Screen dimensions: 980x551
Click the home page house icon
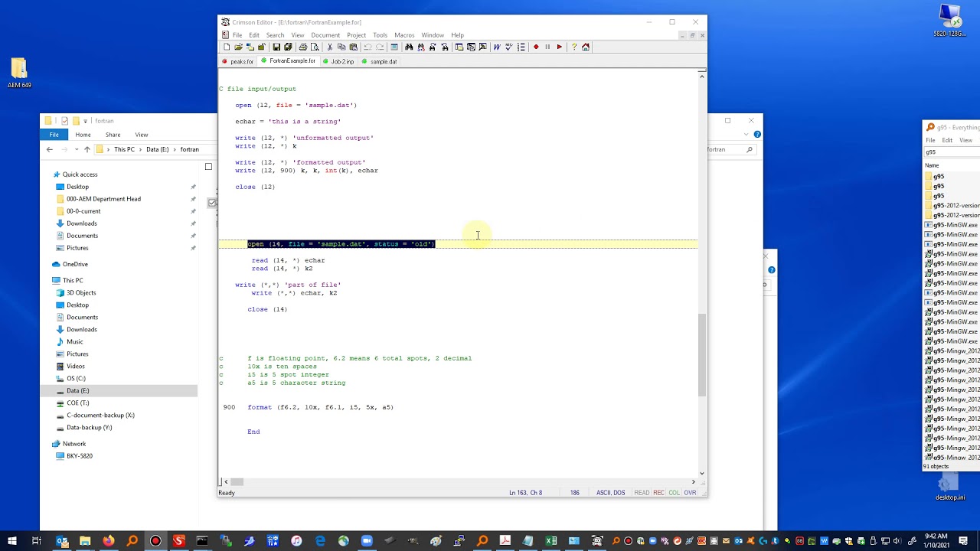(x=586, y=47)
